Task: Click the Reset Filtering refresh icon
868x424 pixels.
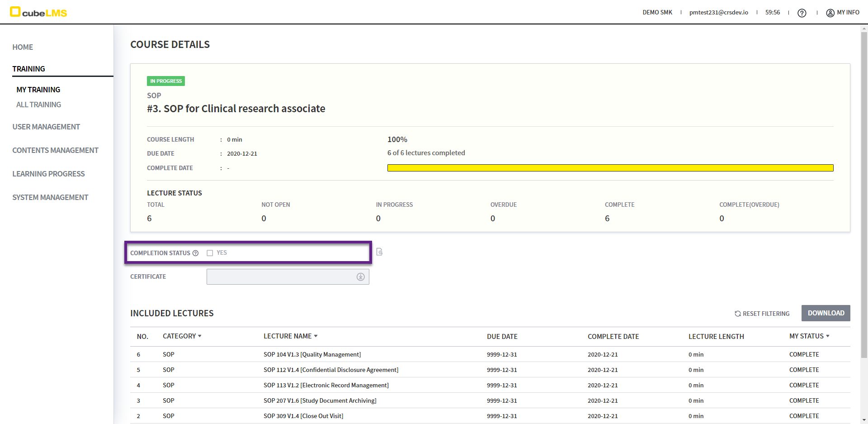Action: tap(737, 314)
